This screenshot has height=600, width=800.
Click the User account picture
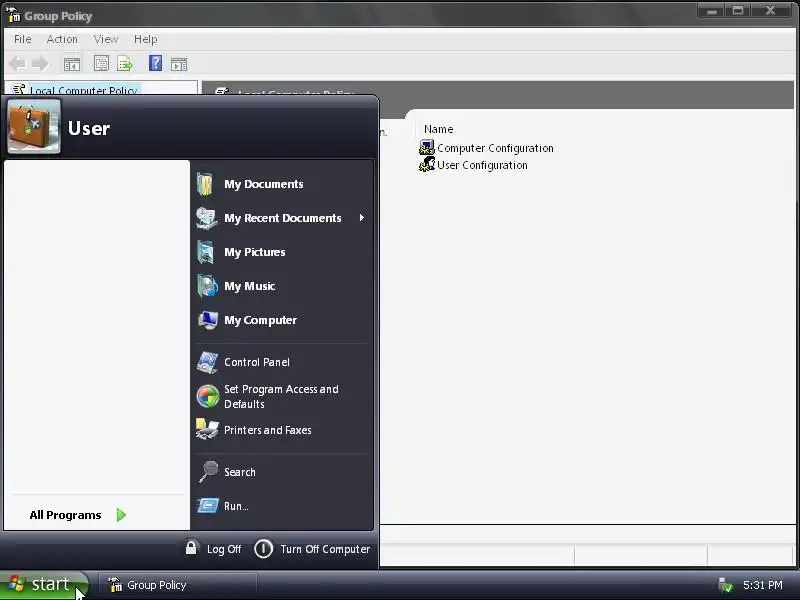tap(34, 127)
